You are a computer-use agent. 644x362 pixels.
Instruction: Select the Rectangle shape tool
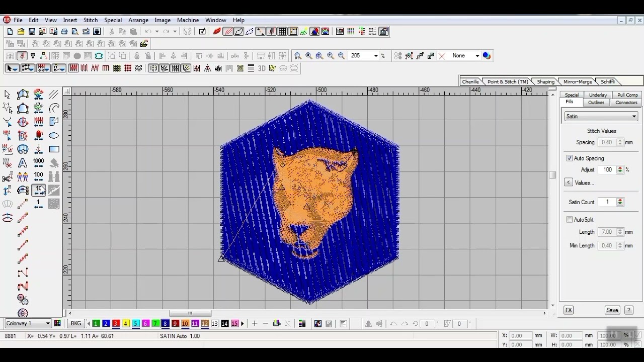(x=54, y=149)
